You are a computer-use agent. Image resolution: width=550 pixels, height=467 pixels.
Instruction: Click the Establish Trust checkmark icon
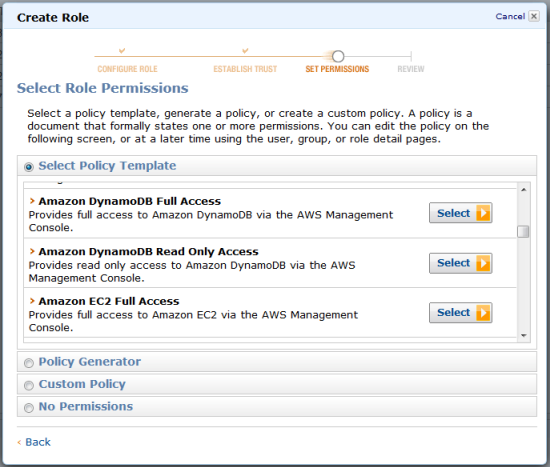(x=245, y=51)
